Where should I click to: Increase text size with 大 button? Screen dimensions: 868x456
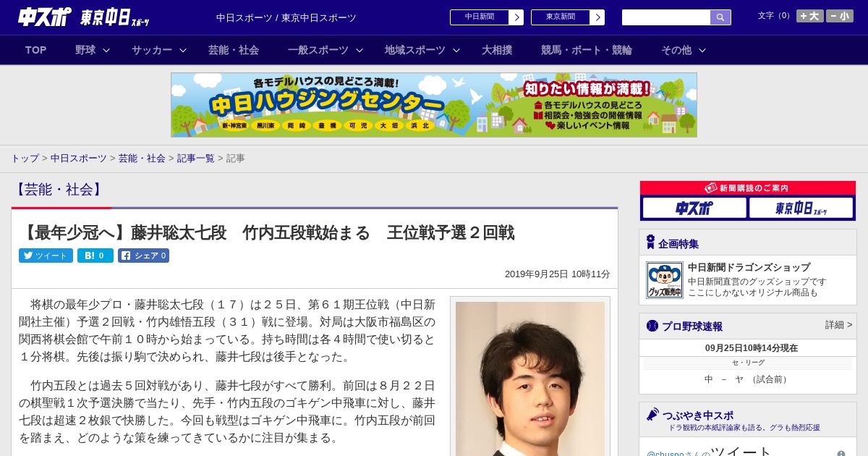[x=810, y=16]
